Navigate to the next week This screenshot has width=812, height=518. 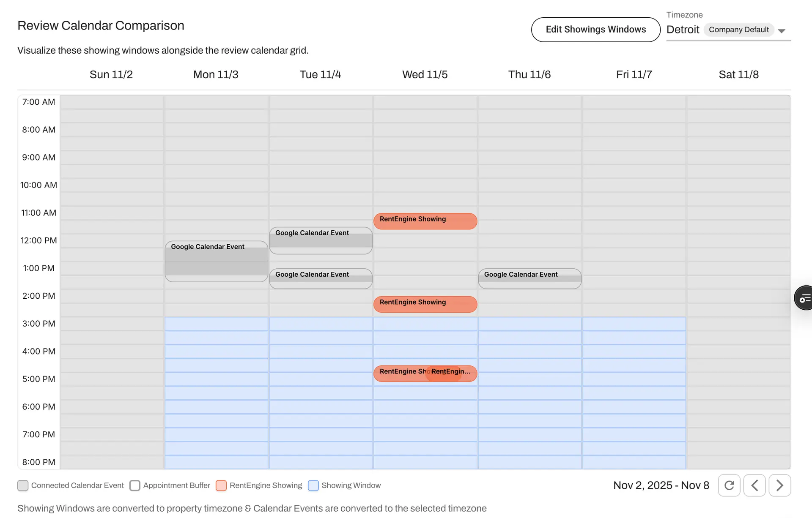(x=780, y=485)
